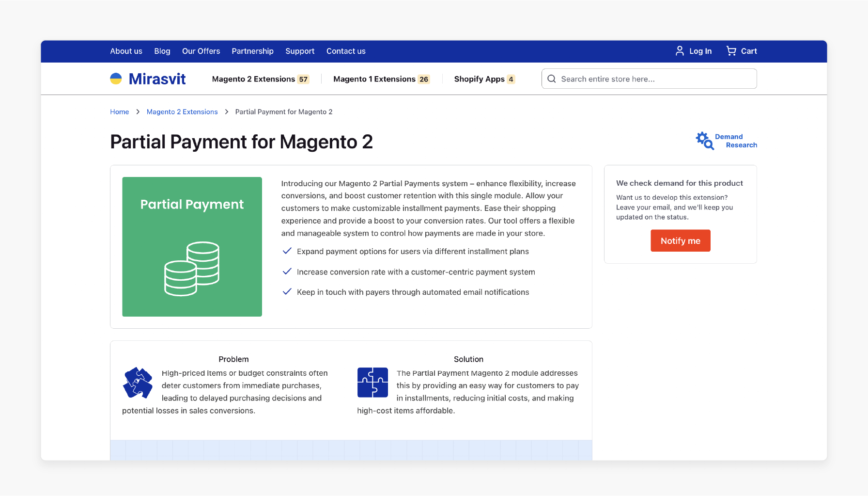Click the Problem scattered puzzle icon

(138, 383)
